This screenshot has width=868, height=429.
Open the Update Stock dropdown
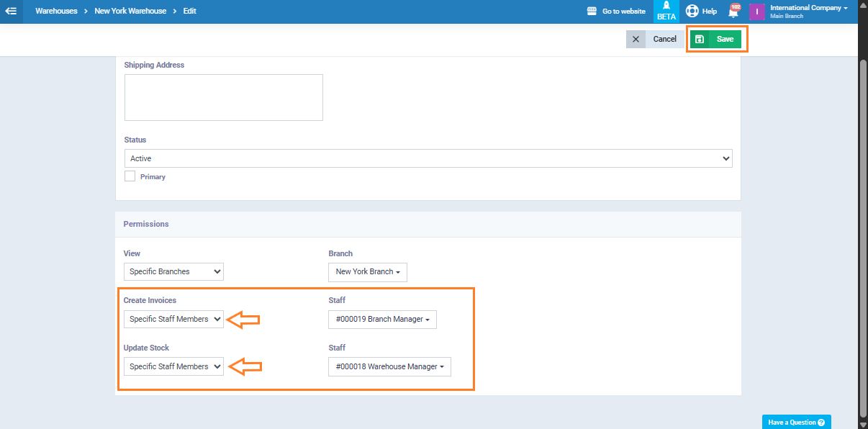173,366
